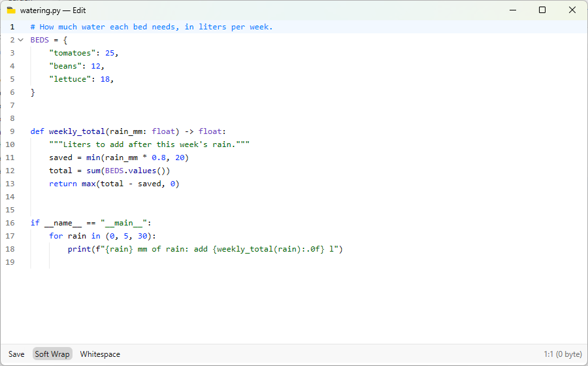Click line number 9 in the gutter
This screenshot has height=366, width=588.
[x=12, y=131]
